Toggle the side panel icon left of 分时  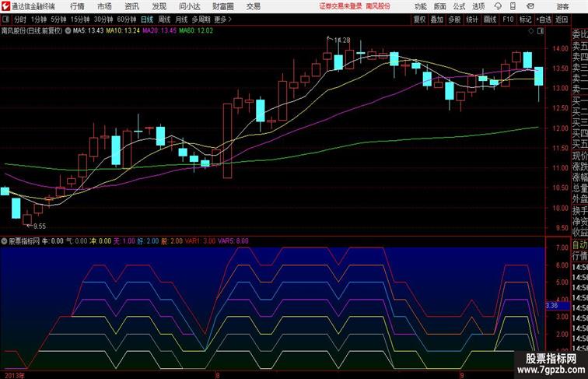click(x=5, y=19)
